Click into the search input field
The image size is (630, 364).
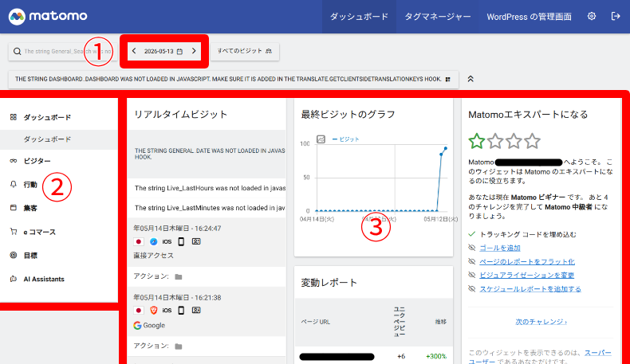(x=67, y=51)
